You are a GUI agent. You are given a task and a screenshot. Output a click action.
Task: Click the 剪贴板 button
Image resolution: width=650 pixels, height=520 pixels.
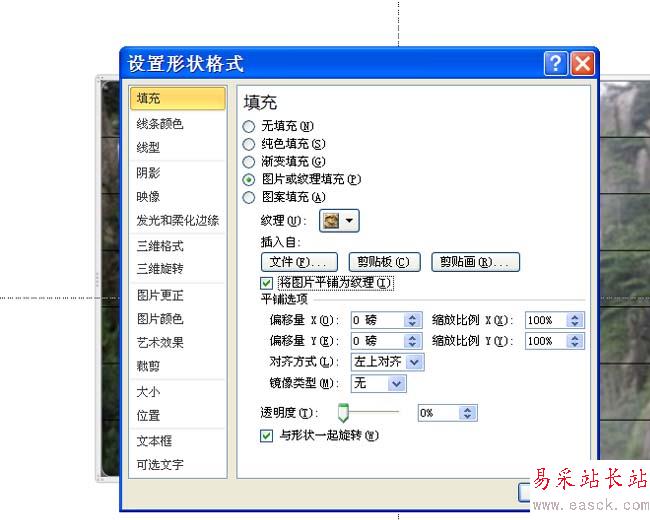click(x=384, y=262)
